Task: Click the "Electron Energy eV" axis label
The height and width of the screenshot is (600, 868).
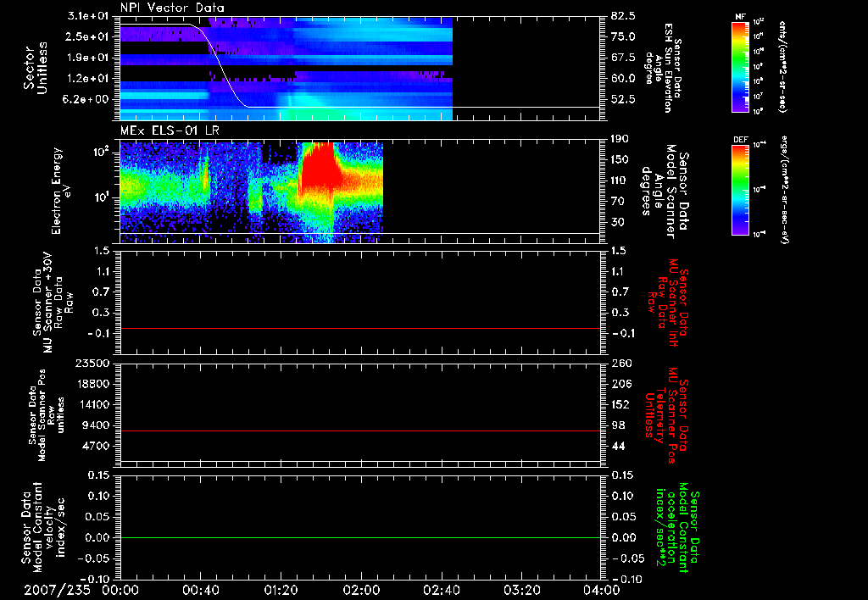Action: tap(61, 191)
